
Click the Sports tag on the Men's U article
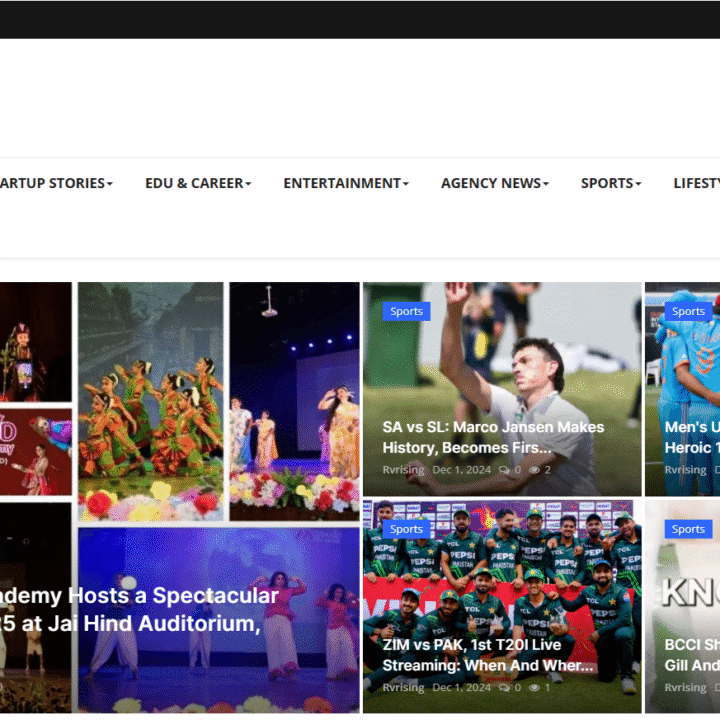coord(688,311)
